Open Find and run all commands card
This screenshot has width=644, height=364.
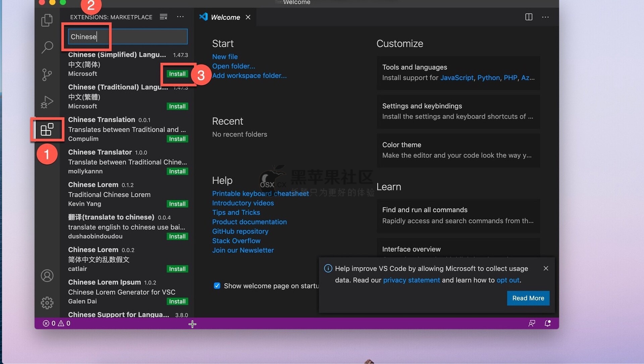pos(458,216)
